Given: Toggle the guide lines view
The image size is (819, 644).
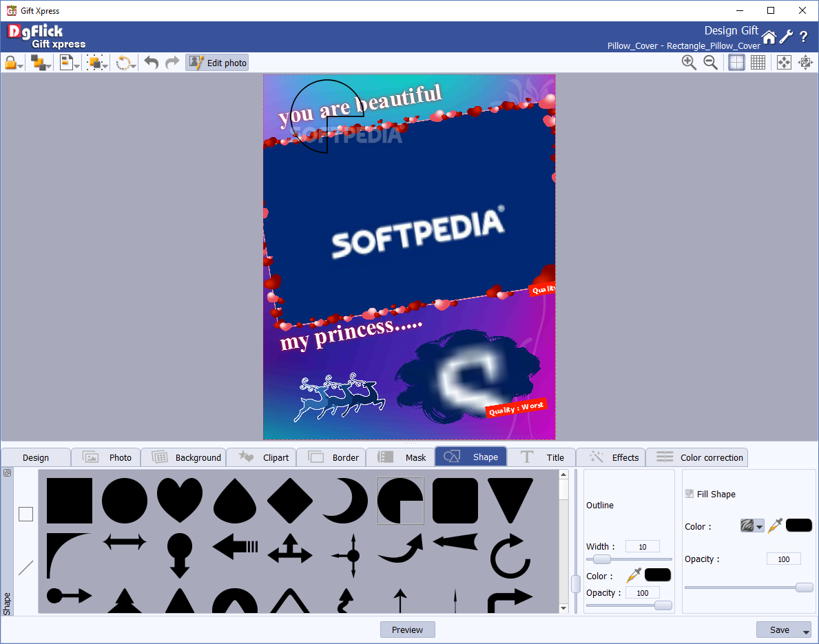Looking at the screenshot, I should point(736,62).
